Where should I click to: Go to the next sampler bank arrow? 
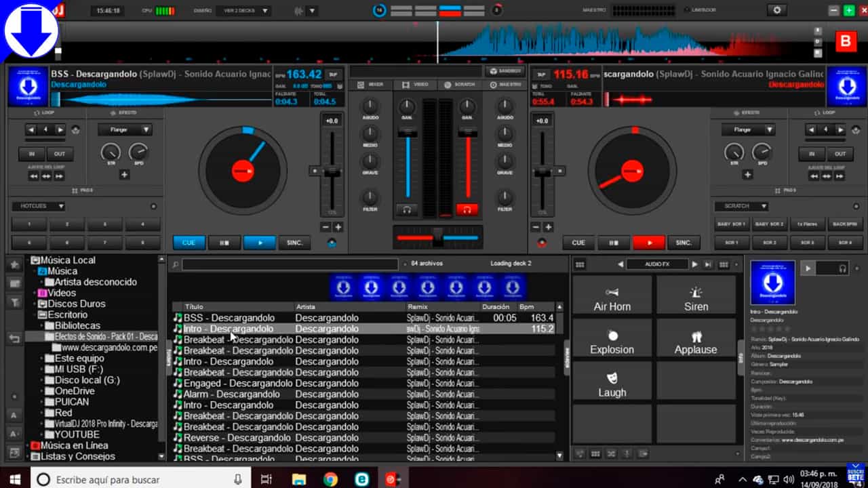[x=694, y=264]
